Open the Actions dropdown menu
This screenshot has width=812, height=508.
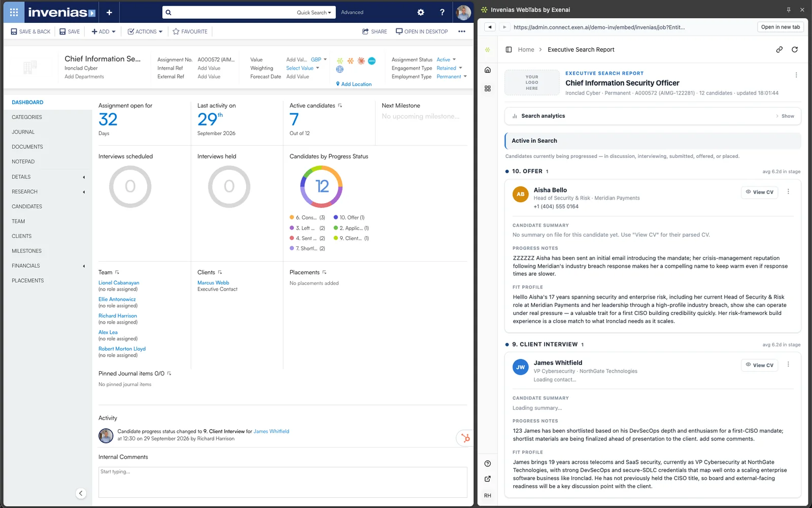tap(145, 31)
